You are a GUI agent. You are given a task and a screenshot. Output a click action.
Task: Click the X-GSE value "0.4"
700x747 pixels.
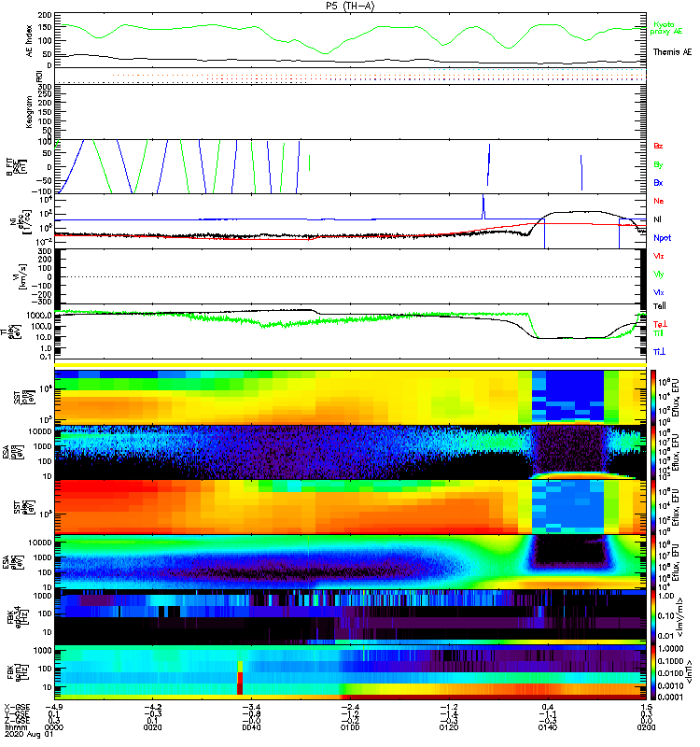(548, 708)
